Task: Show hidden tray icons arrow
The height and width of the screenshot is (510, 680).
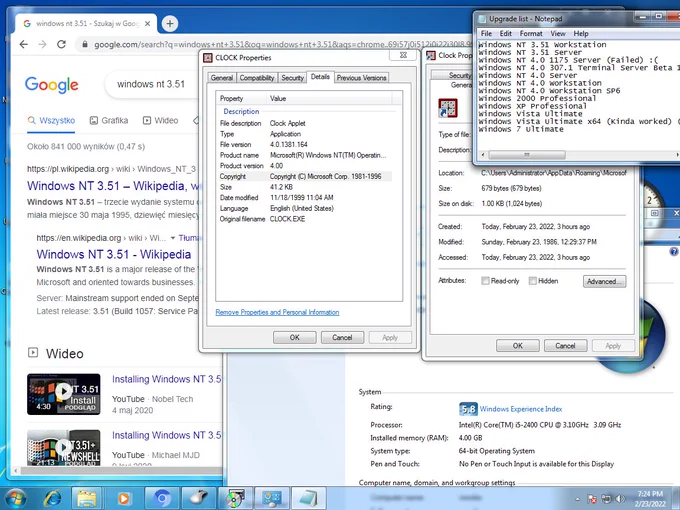Action: [577, 499]
